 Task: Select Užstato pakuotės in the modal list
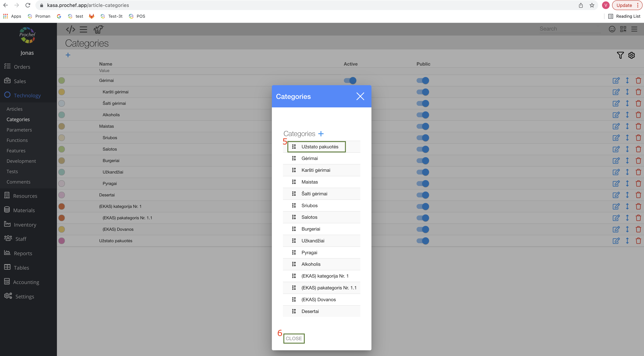320,147
